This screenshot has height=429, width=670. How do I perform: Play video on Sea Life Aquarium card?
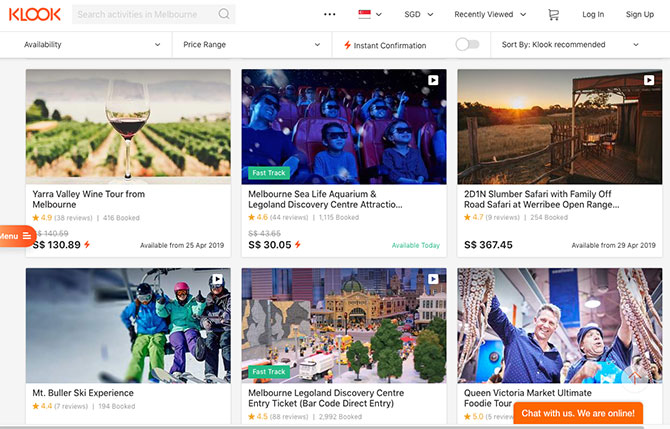pyautogui.click(x=433, y=80)
